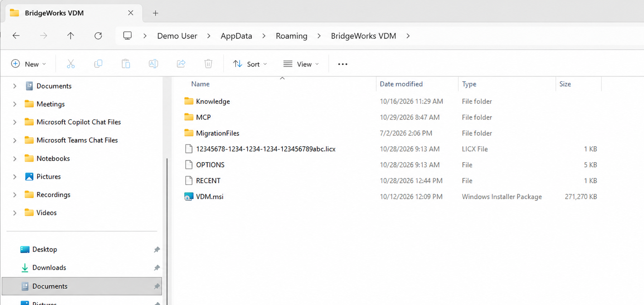Click the RECENT file icon

coord(189,181)
